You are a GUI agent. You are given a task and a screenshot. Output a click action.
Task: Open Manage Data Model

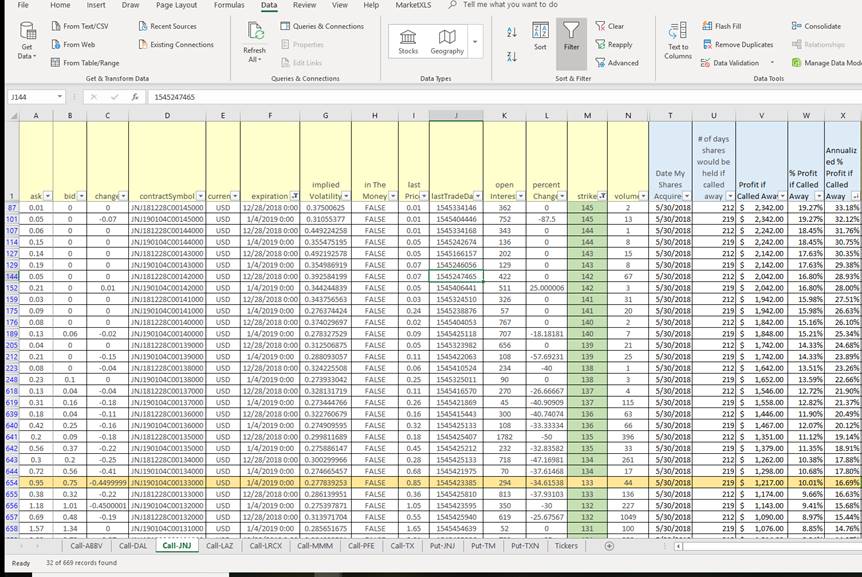pyautogui.click(x=826, y=63)
